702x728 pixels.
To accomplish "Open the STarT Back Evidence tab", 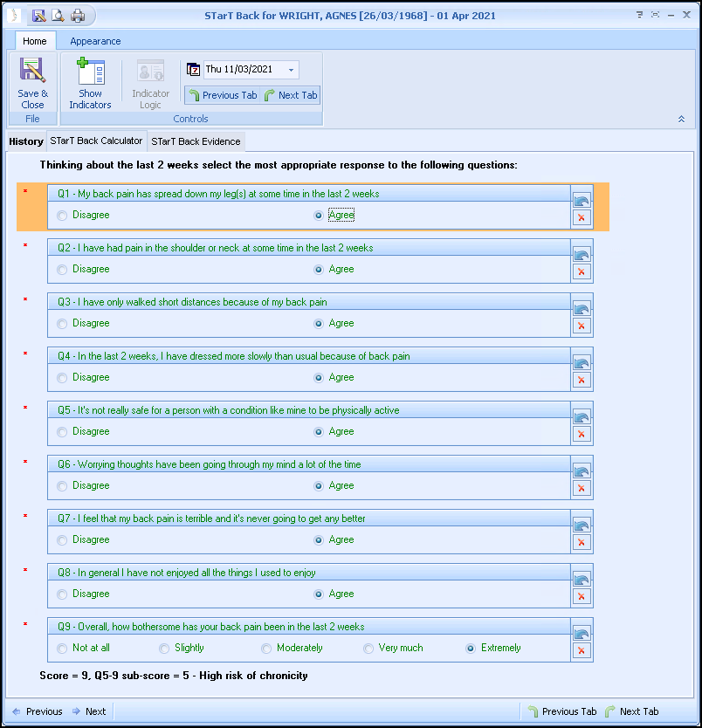I will (196, 141).
